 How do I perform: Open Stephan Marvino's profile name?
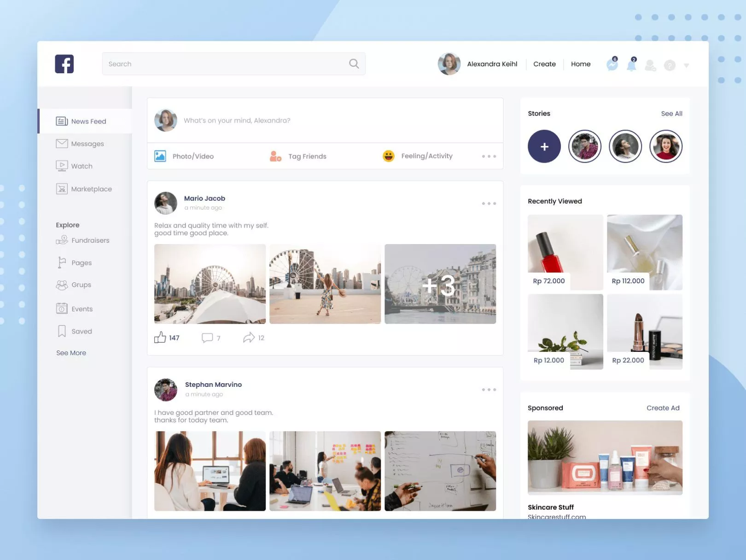[213, 385]
